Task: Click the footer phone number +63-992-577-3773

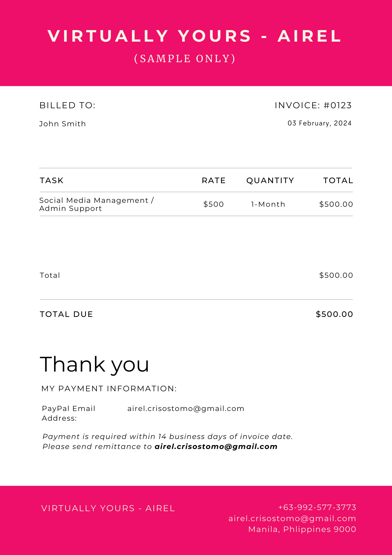Action: click(x=317, y=508)
